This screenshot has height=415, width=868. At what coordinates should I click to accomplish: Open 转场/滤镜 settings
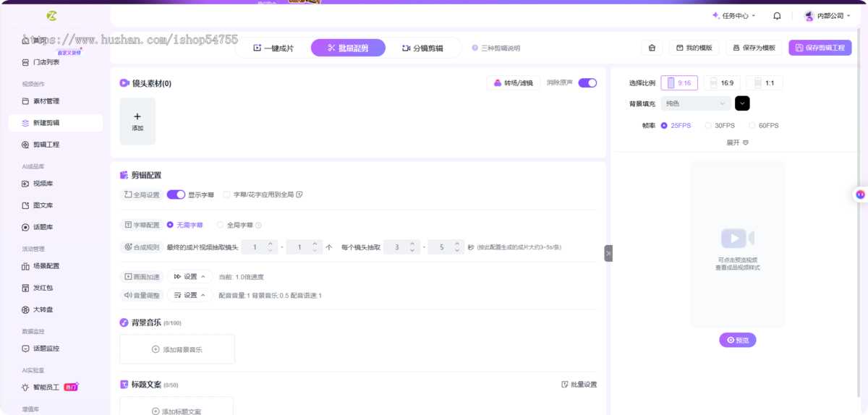click(x=513, y=83)
